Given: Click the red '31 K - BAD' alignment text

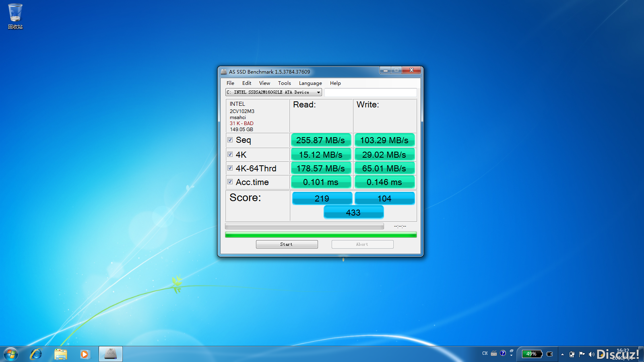Looking at the screenshot, I should tap(242, 123).
